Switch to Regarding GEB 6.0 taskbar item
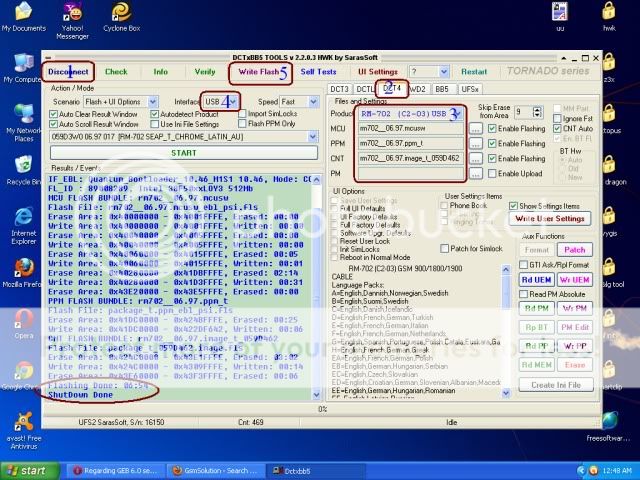640x480 pixels. click(x=116, y=471)
